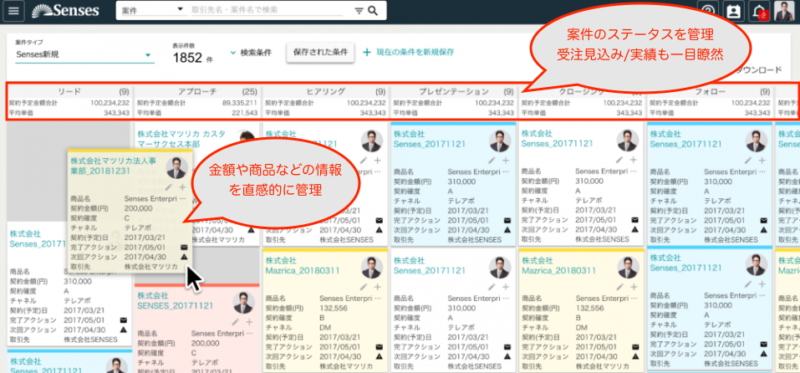
Task: Select the リード column header
Action: [69, 92]
